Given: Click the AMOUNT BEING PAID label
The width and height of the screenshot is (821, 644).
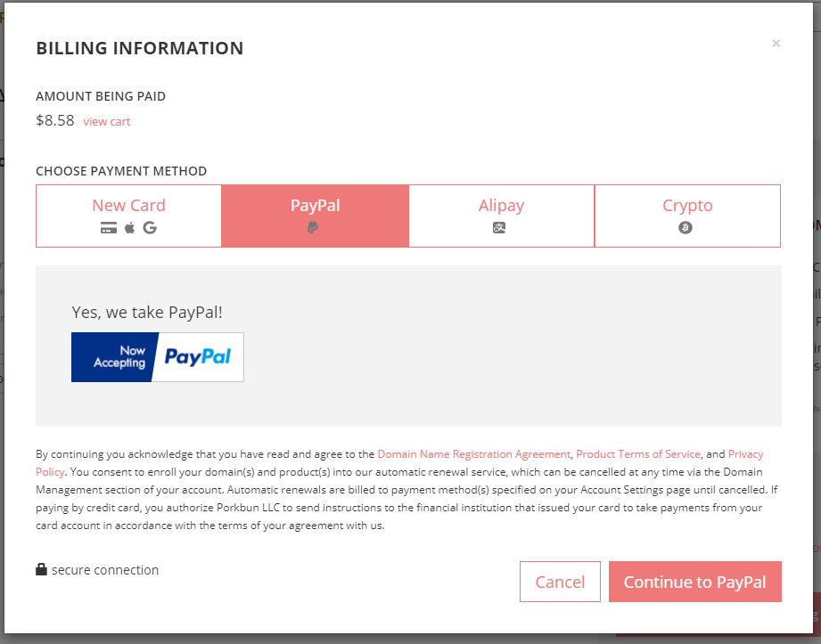Looking at the screenshot, I should 101,96.
